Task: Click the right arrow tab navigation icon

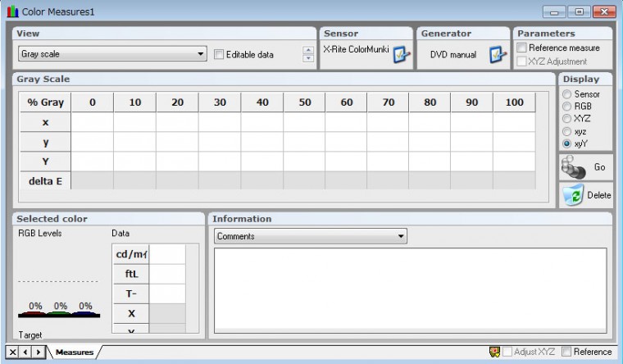Action: coord(38,353)
